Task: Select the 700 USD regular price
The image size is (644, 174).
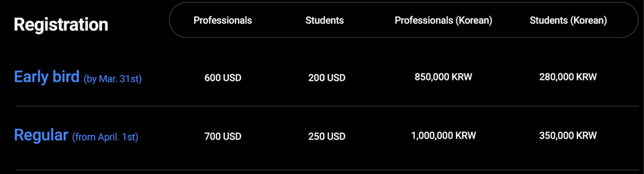Action: point(223,136)
